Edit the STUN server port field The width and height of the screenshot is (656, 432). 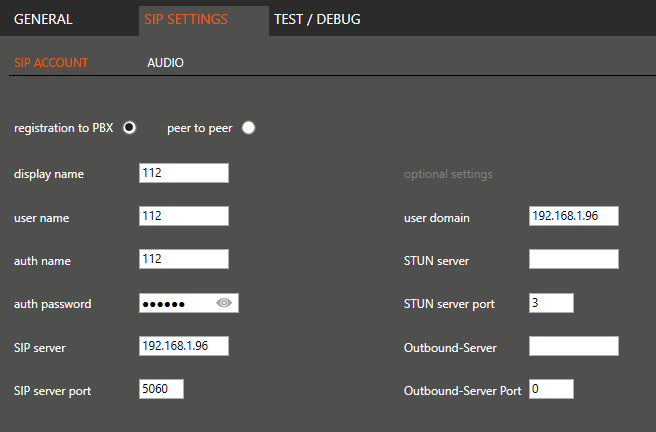(551, 303)
